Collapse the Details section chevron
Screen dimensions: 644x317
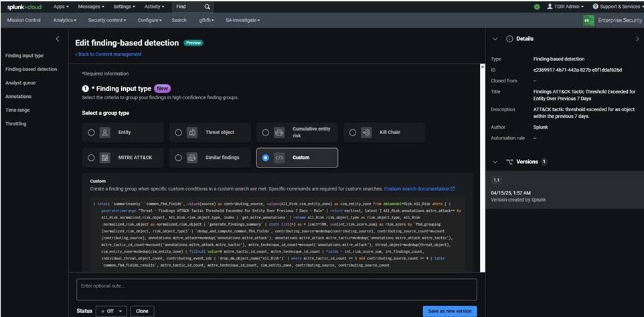(x=495, y=39)
